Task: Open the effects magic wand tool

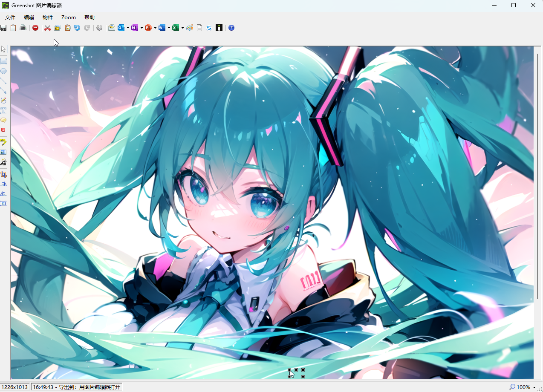Action: coord(3,162)
